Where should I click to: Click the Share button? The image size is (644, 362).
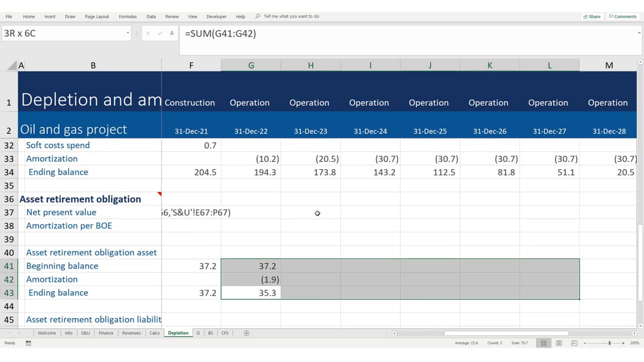(x=592, y=17)
